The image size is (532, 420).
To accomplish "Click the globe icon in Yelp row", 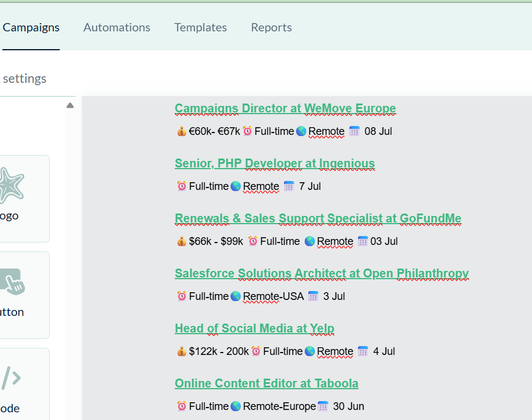I will click(309, 351).
